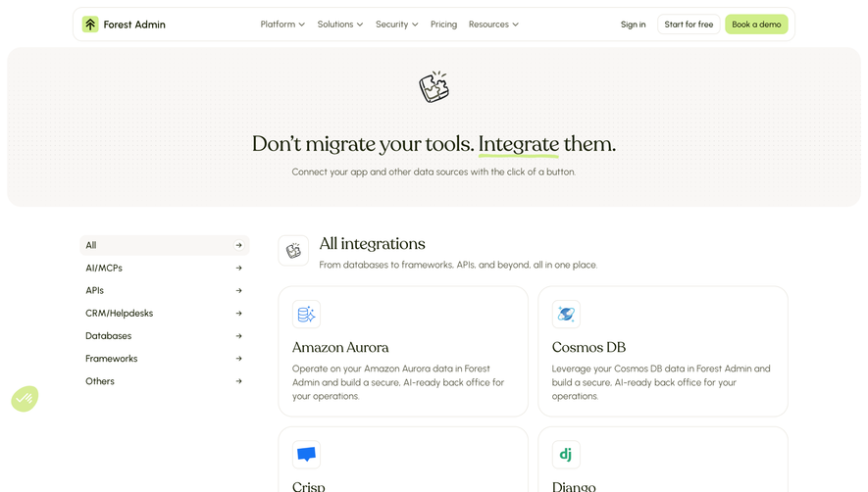Click the Forest Admin tree logo icon
Image resolution: width=868 pixels, height=492 pixels.
tap(90, 25)
